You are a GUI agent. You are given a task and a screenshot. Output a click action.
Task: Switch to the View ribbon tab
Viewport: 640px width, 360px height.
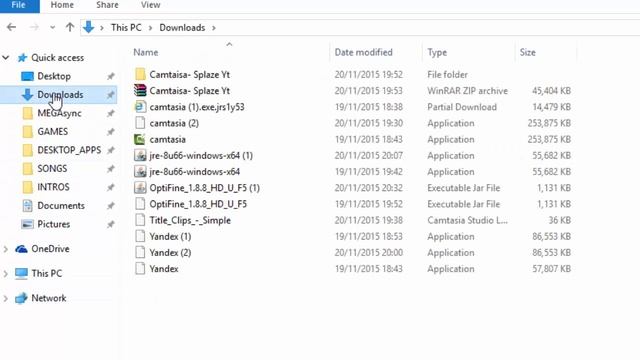click(151, 5)
